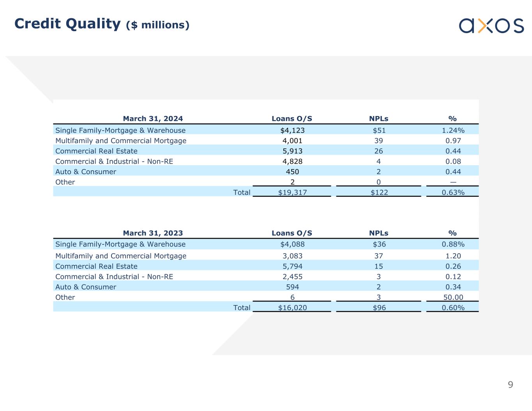The height and width of the screenshot is (411, 532).
Task: Select the 4,828 Commercial & Industrial loans value
Action: (x=292, y=161)
